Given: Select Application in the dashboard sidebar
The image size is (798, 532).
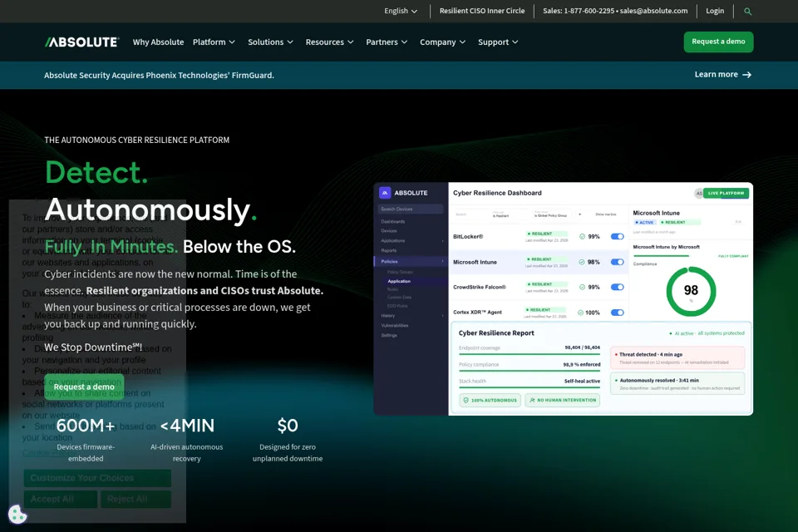Looking at the screenshot, I should click(399, 281).
